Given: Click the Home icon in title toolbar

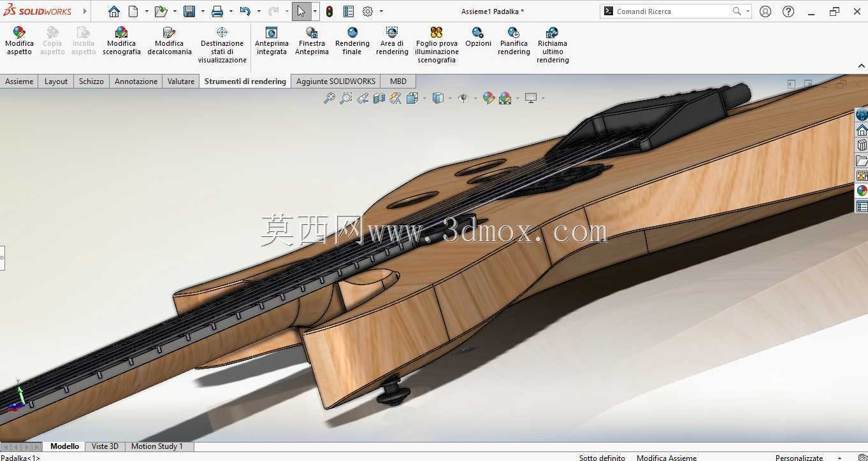Looking at the screenshot, I should [113, 11].
